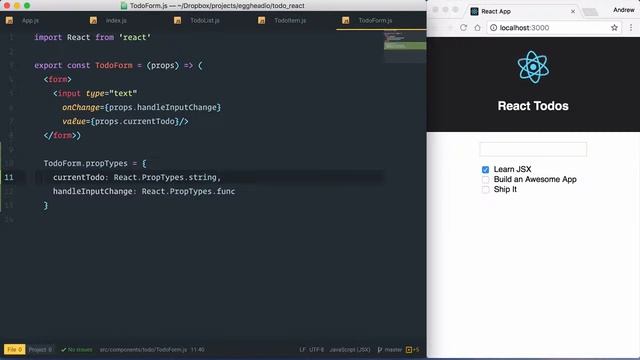
Task: Click the code minimap in the editor
Action: click(x=404, y=47)
